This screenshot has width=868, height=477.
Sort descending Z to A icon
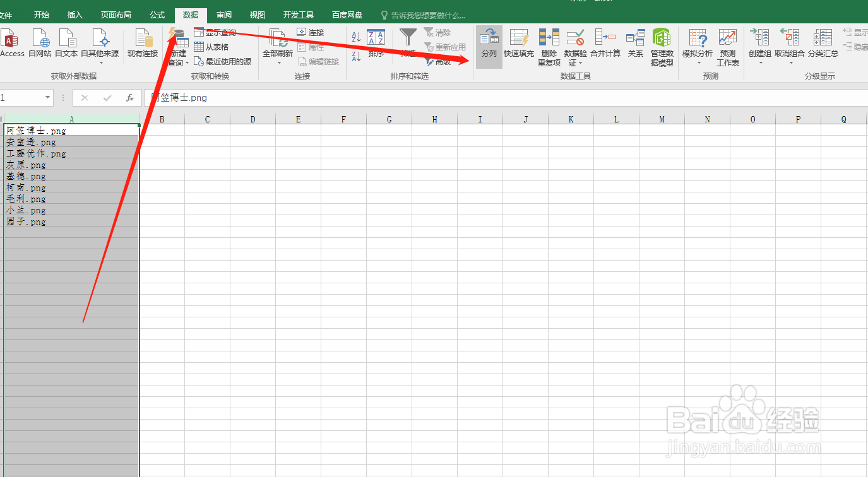[x=356, y=56]
